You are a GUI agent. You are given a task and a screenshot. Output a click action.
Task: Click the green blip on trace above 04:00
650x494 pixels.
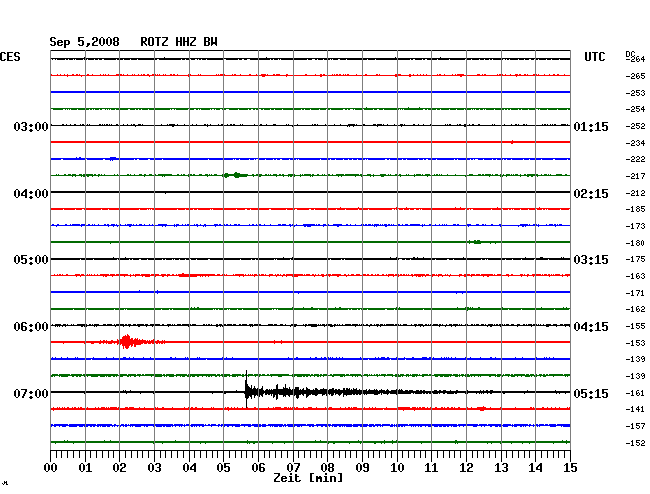click(x=236, y=175)
